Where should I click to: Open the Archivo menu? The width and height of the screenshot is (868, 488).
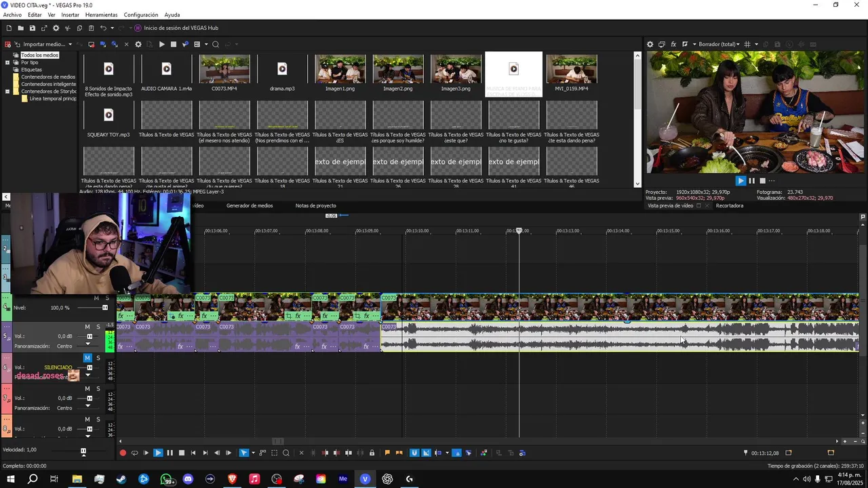point(12,14)
